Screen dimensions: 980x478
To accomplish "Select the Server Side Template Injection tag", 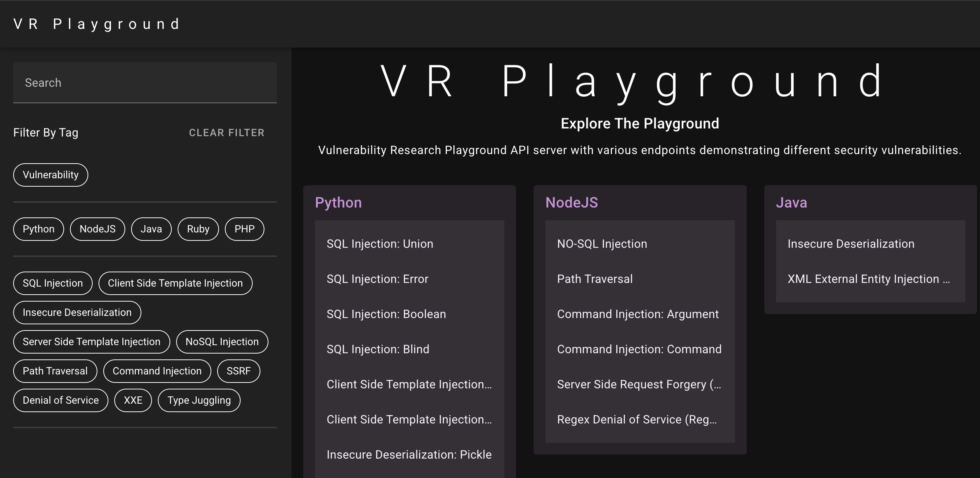I will [x=91, y=341].
